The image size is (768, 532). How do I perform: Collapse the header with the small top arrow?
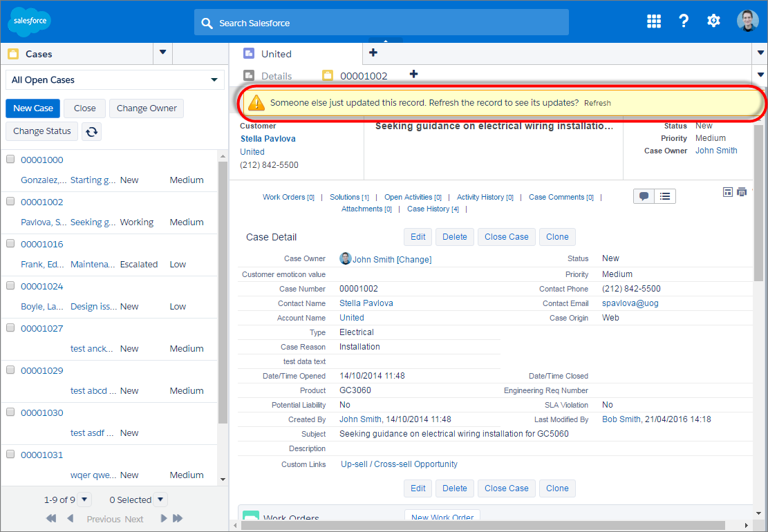386,40
